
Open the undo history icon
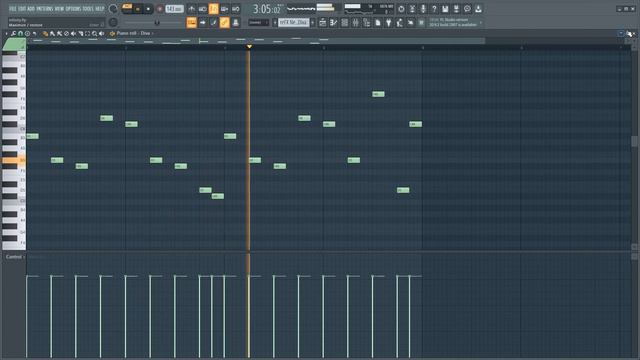[401, 9]
